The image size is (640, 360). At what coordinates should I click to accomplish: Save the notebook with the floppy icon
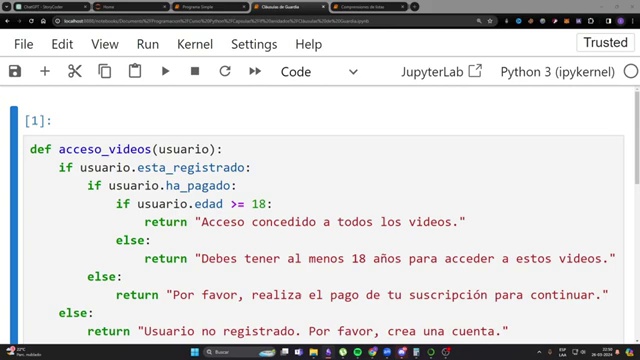(15, 71)
